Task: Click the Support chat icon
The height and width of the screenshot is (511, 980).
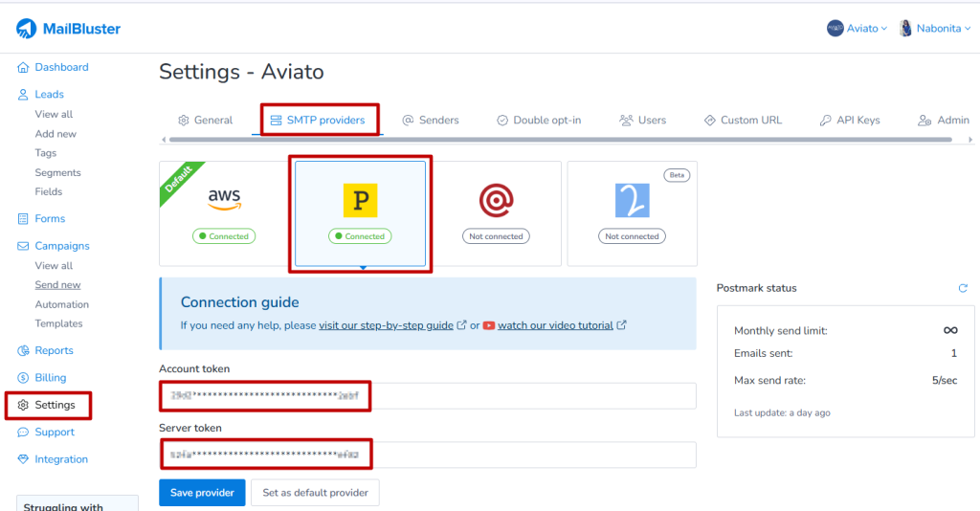Action: click(x=23, y=433)
